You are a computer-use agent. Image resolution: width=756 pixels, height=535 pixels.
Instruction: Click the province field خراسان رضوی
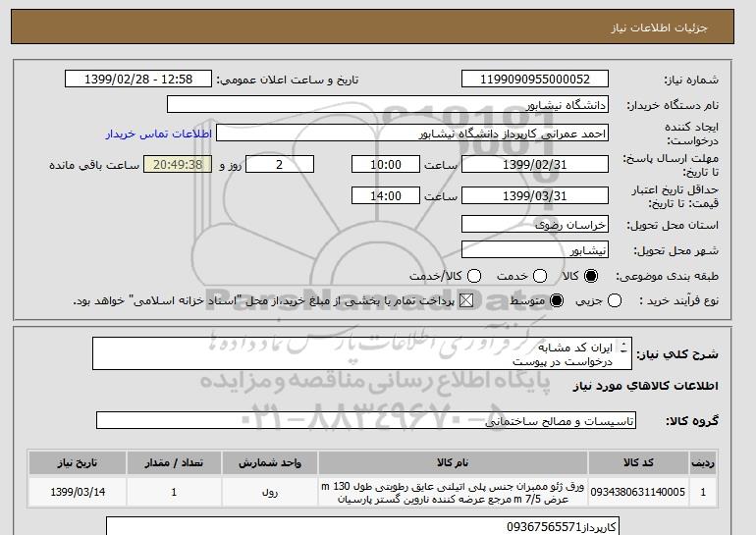[535, 225]
